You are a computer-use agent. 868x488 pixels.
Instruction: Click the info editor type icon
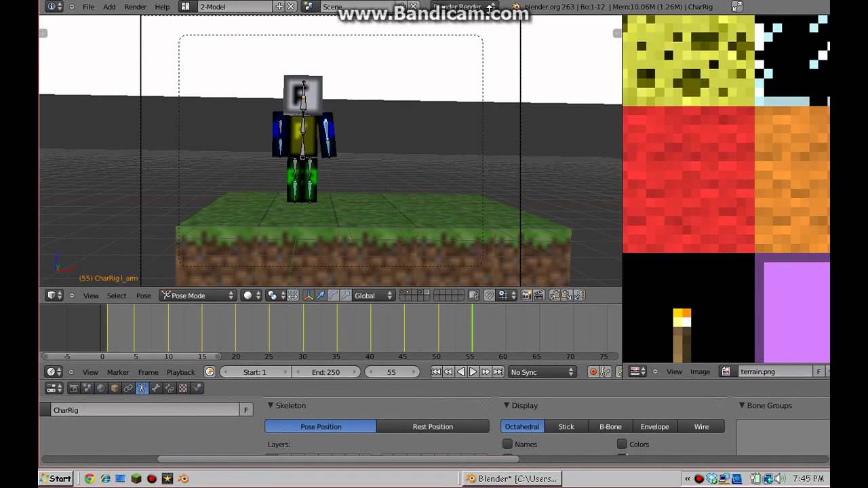coord(54,7)
